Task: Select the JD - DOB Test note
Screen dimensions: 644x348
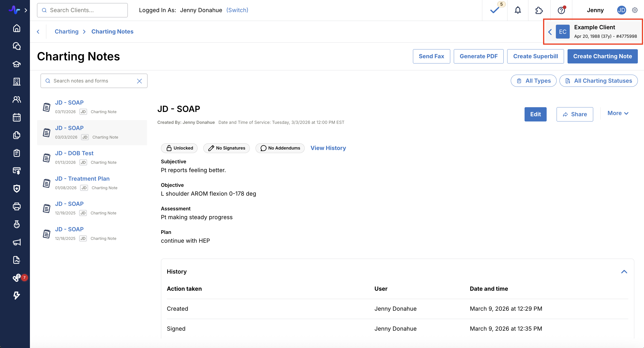Action: coord(74,153)
